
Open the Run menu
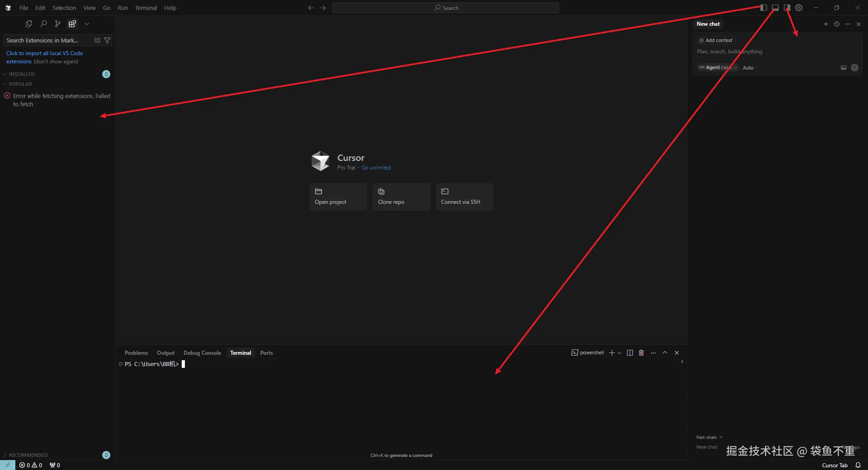123,8
